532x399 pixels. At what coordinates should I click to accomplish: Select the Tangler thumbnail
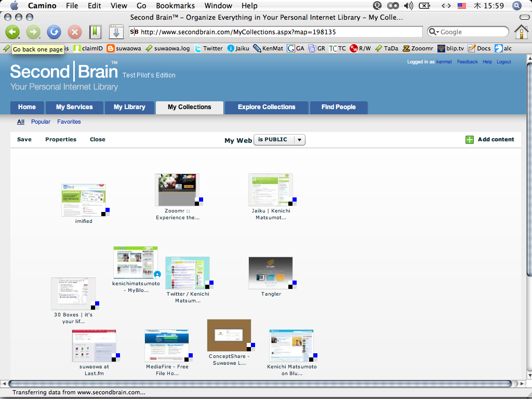tap(270, 273)
